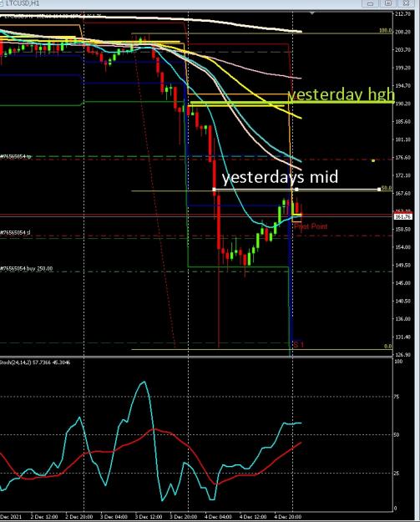
Task: Select the 'yesterdays mid' text label
Action: point(280,177)
